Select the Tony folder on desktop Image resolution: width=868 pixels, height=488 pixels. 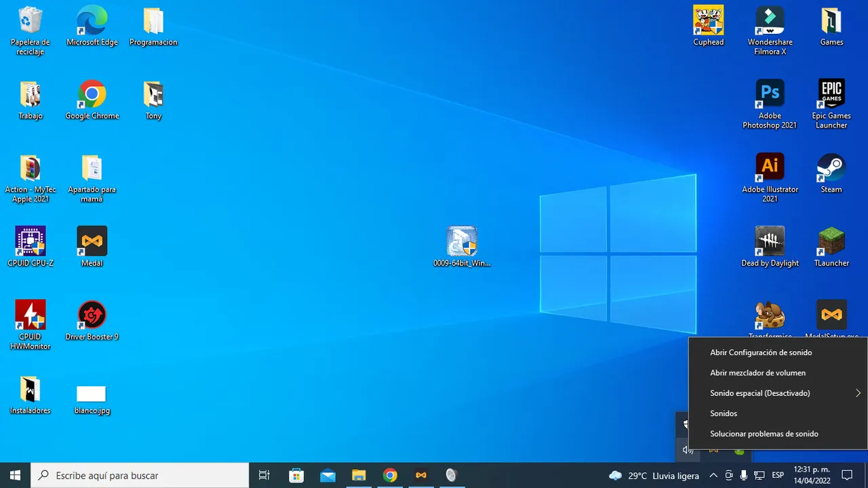click(153, 100)
